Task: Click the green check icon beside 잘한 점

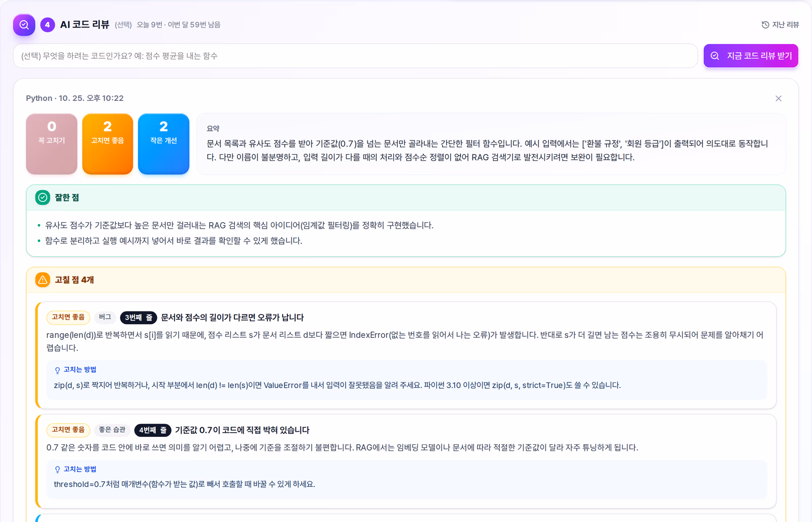Action: 43,197
